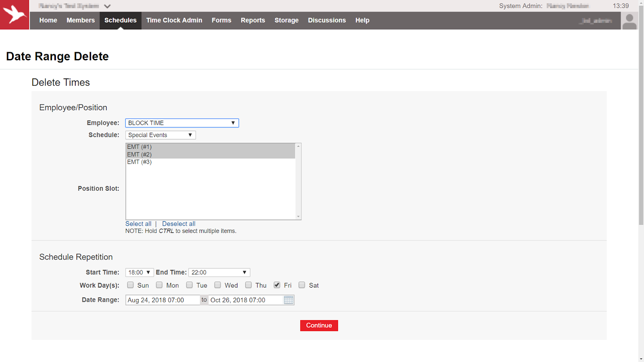Click the red Continue button
Viewport: 644px width, 362px height.
319,326
